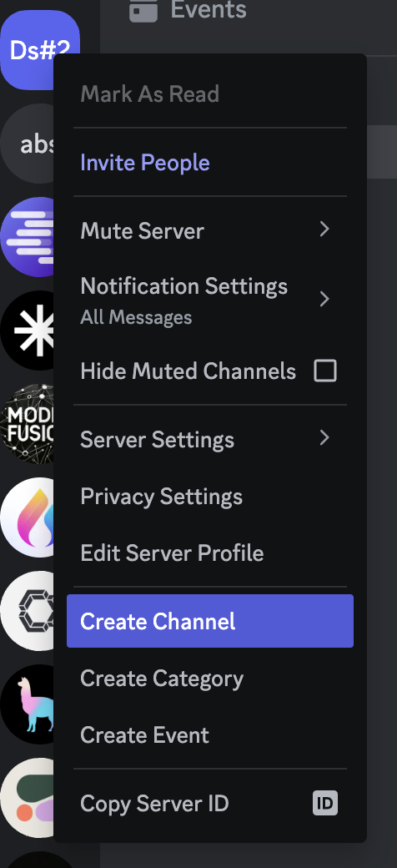Select the highlighted Create Channel option
397x868 pixels.
pyautogui.click(x=210, y=621)
